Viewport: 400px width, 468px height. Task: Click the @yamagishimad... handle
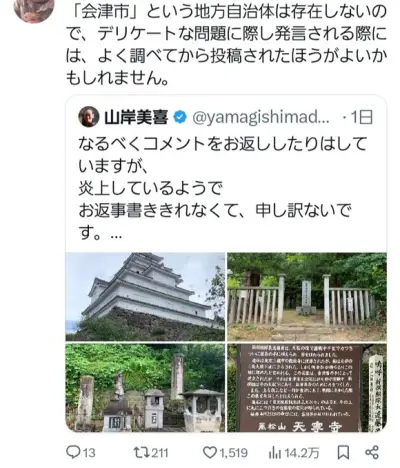click(261, 117)
